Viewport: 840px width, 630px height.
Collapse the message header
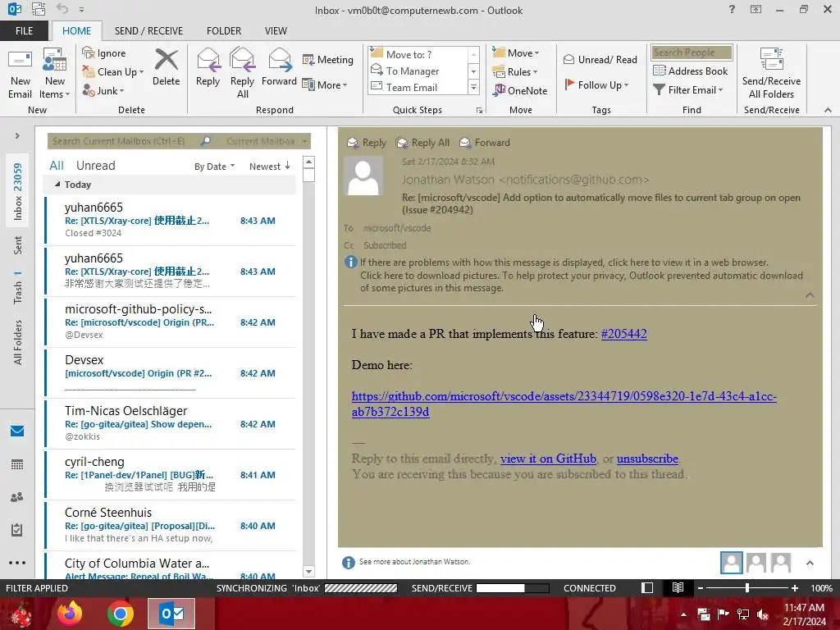coord(810,295)
